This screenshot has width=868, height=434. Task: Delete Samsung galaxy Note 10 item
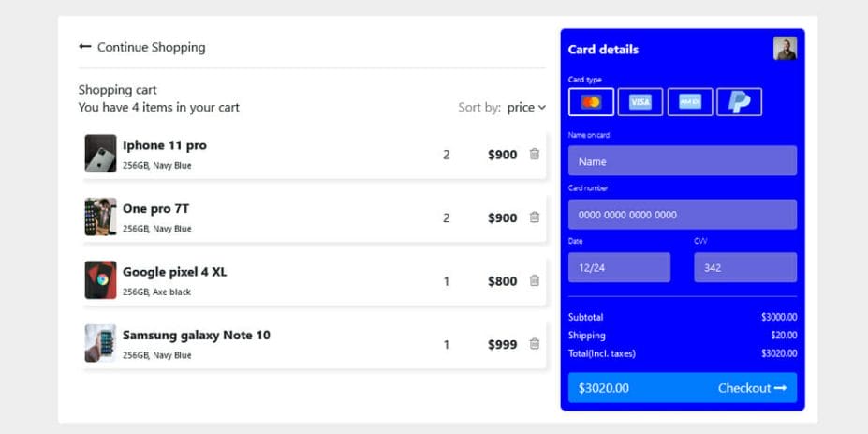tap(535, 344)
